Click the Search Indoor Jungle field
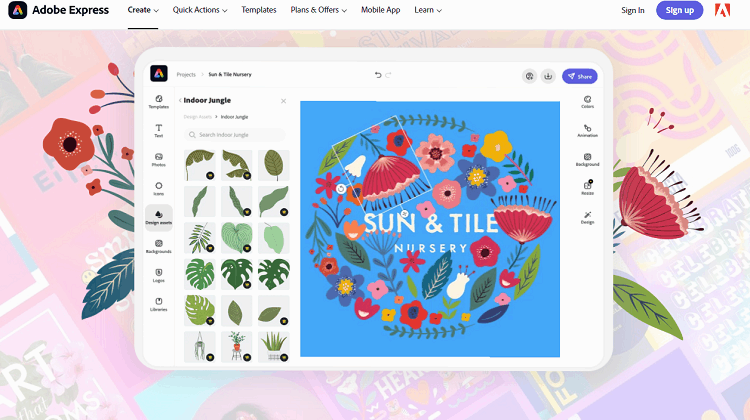 click(x=235, y=135)
